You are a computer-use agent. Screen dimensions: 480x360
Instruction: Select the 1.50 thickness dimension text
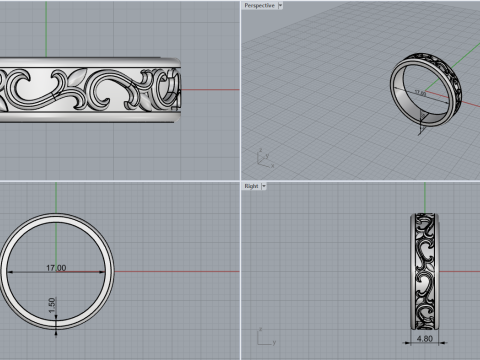click(x=52, y=306)
